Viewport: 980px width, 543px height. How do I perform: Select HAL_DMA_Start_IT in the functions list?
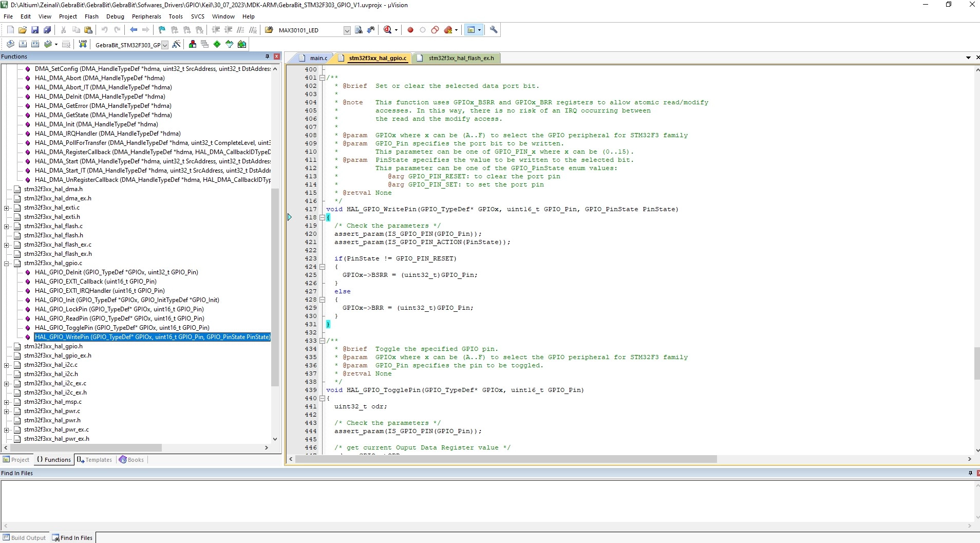pos(153,171)
